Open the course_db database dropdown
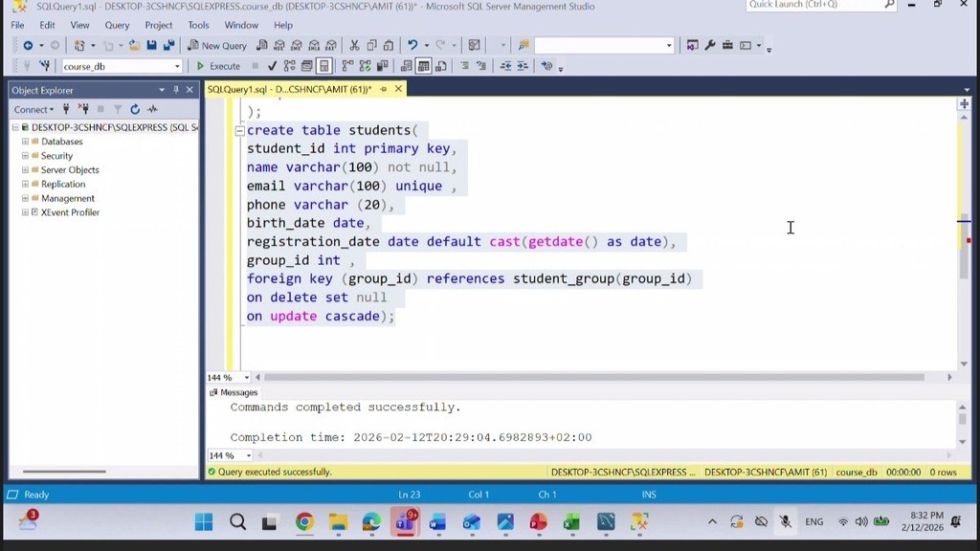Viewport: 980px width, 551px height. 177,66
